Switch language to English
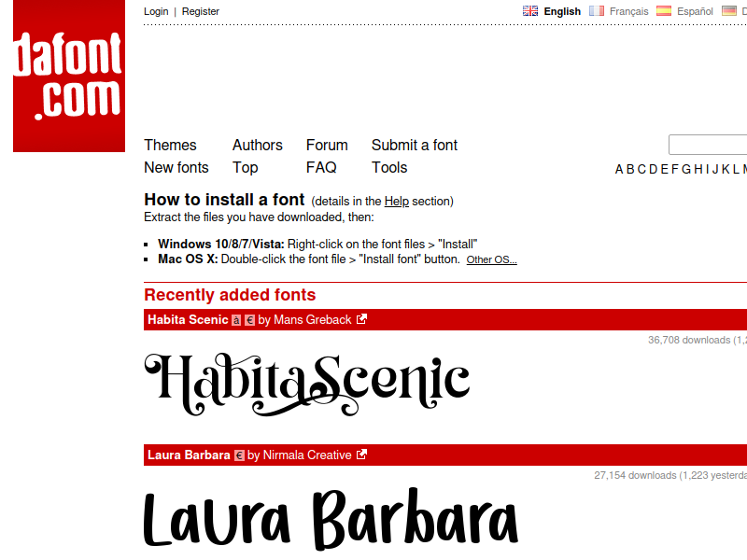 pyautogui.click(x=562, y=11)
